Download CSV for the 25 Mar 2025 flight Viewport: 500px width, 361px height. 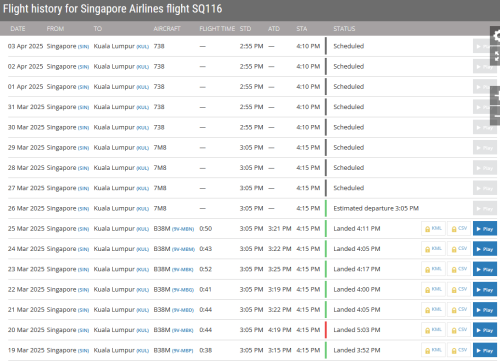point(459,229)
